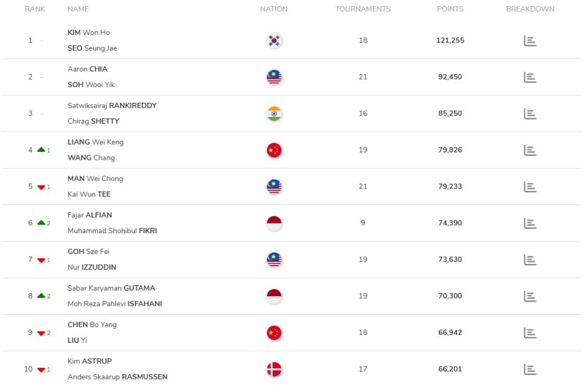Screen dimensions: 588x385
Task: Open breakdown chart for Aaron Chia pair
Action: 530,77
